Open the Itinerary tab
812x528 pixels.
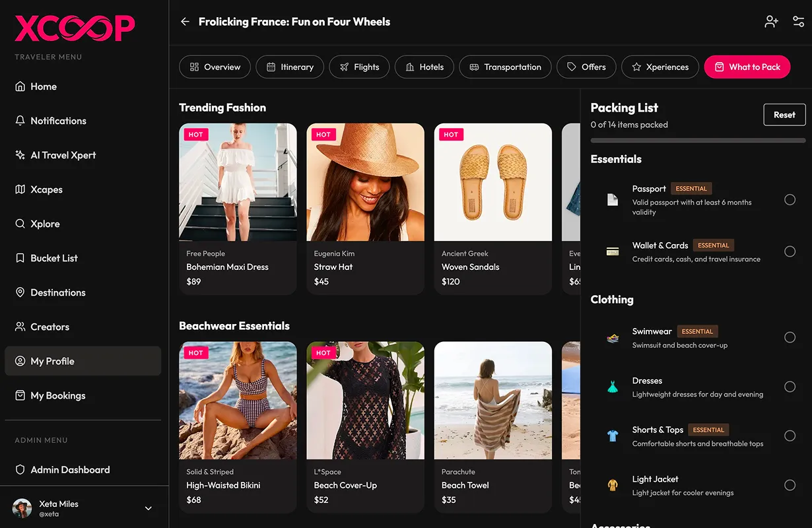point(290,67)
